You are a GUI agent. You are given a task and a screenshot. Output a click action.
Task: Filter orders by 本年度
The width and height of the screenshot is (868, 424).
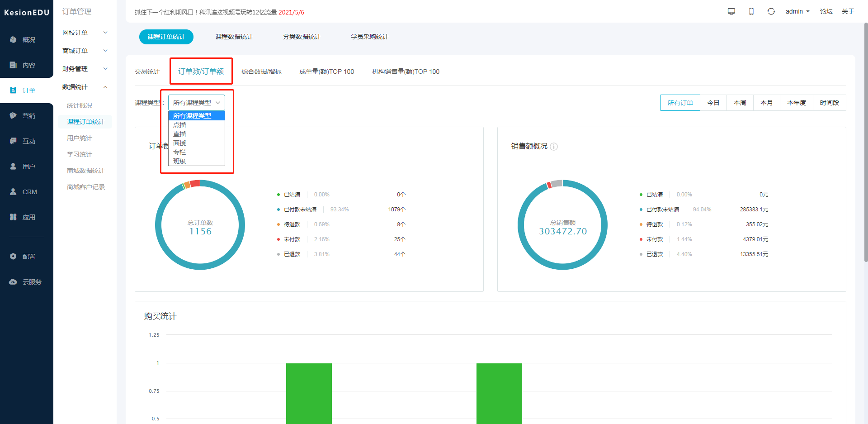click(797, 103)
